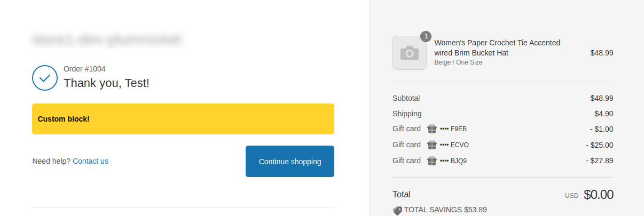Click the product title Women's Paper Crochet Hat
This screenshot has height=216, width=644.
(x=497, y=47)
